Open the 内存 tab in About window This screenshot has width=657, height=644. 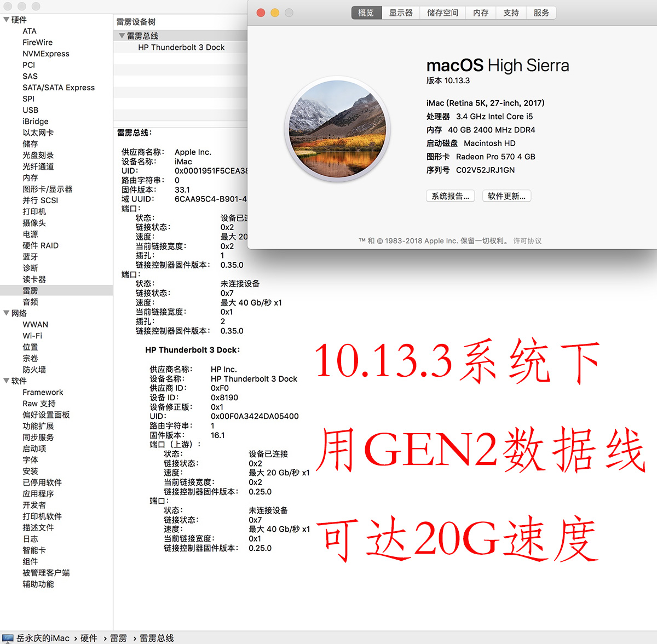[x=481, y=13]
